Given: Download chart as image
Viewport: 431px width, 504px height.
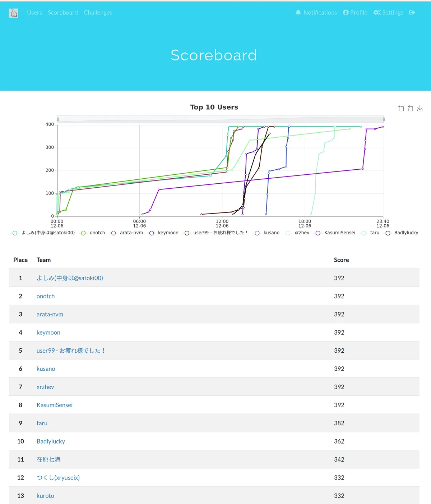Looking at the screenshot, I should tap(420, 109).
